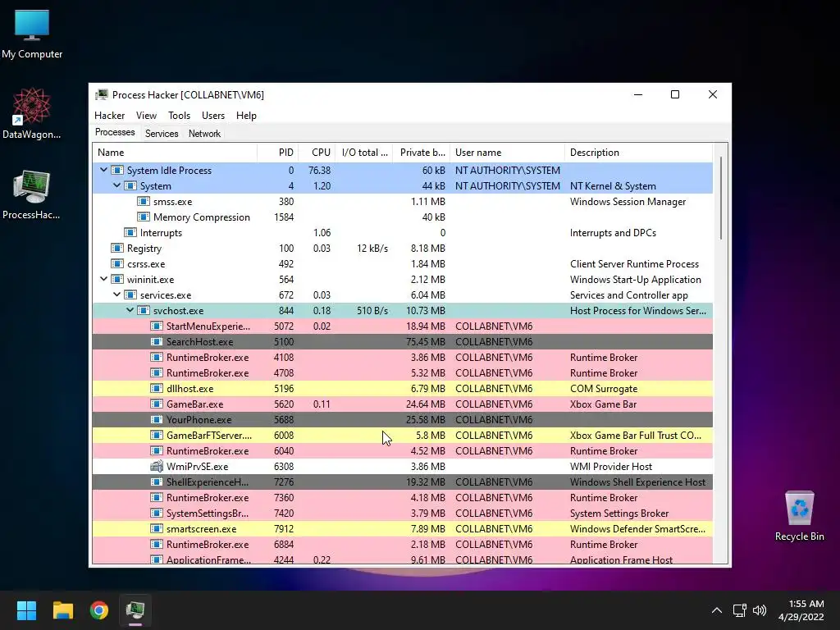Open the network status tray icon
This screenshot has height=630, width=840.
click(x=739, y=610)
